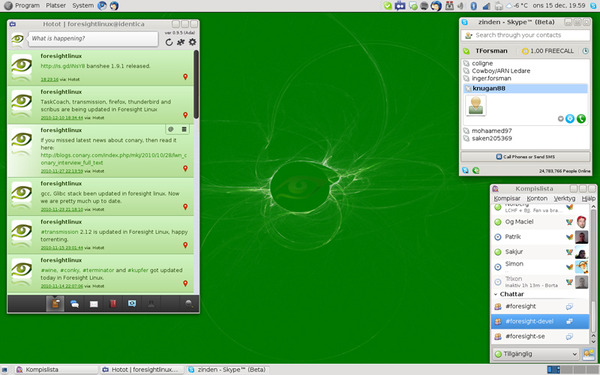Open the direct messages envelope in Hotot
600x375 pixels.
click(94, 304)
